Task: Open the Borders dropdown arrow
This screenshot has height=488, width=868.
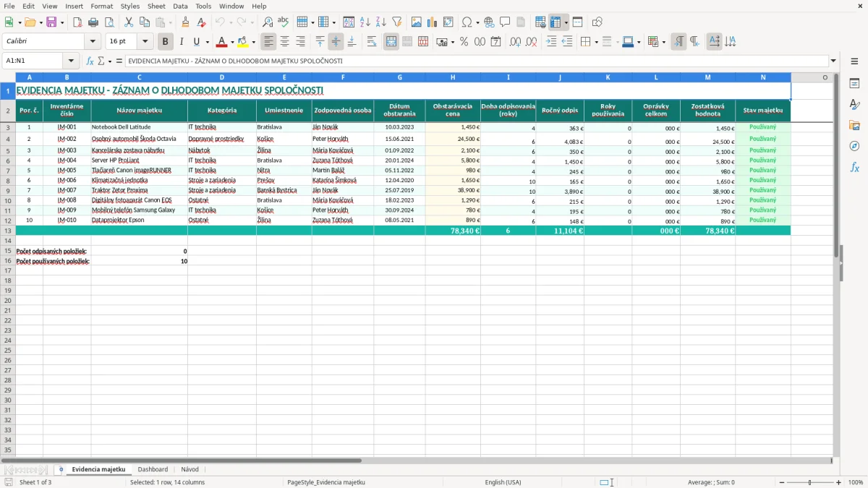Action: tap(596, 42)
